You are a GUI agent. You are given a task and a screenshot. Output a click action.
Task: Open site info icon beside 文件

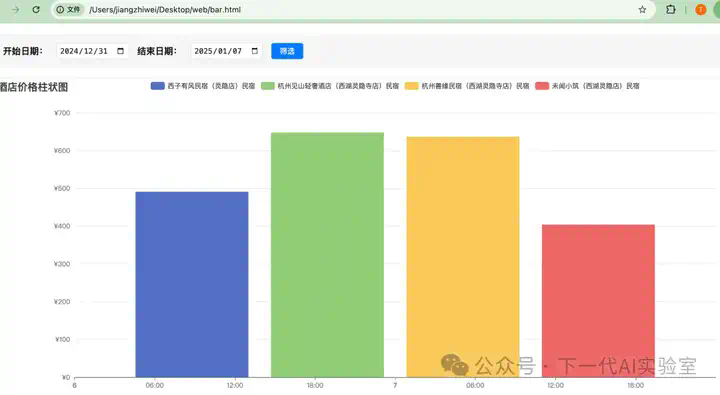[60, 9]
